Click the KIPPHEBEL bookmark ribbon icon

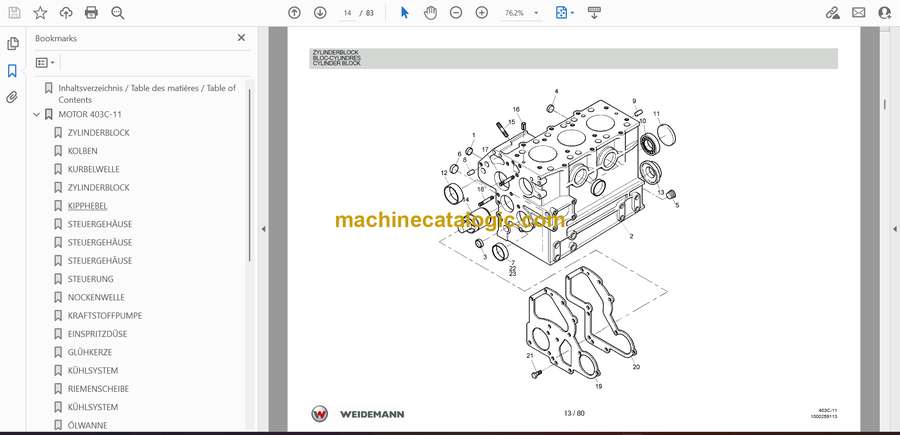[58, 205]
